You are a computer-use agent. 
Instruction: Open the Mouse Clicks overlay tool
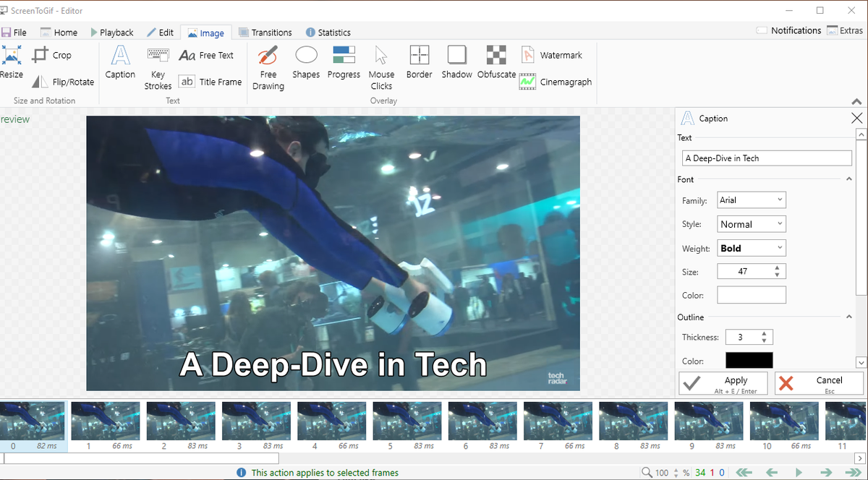click(381, 67)
